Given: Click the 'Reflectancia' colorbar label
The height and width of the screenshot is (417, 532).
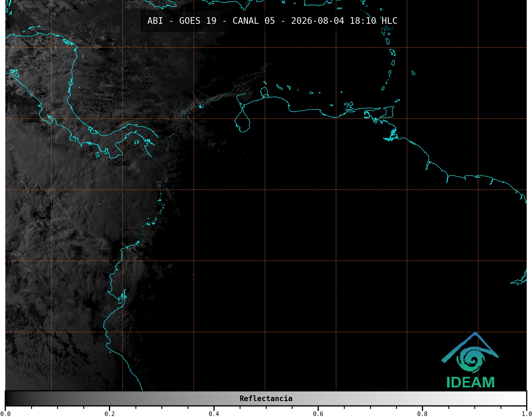Looking at the screenshot, I should 266,398.
